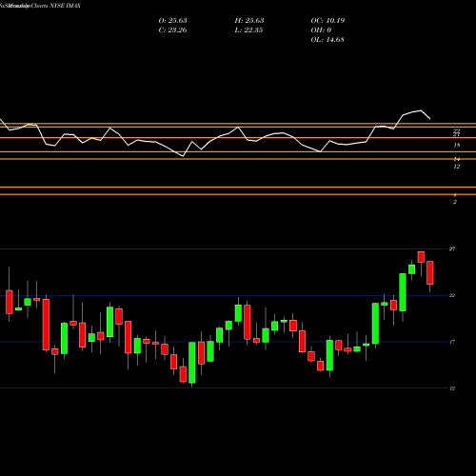This screenshot has height=476, width=476.
Task: Click the 17 price axis label
Action: (x=452, y=342)
